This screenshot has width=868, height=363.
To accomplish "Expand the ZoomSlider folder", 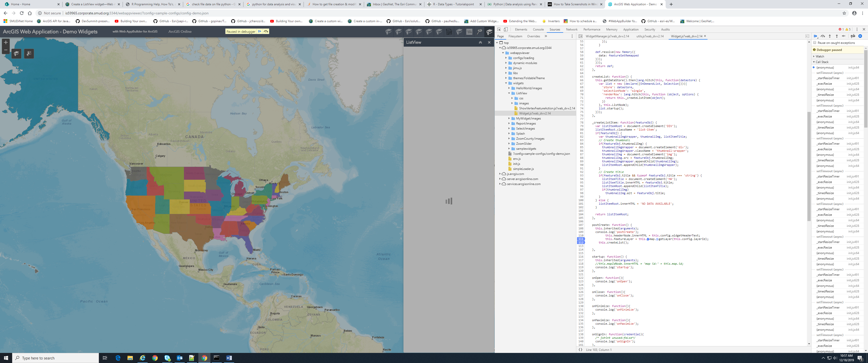I will tap(509, 144).
